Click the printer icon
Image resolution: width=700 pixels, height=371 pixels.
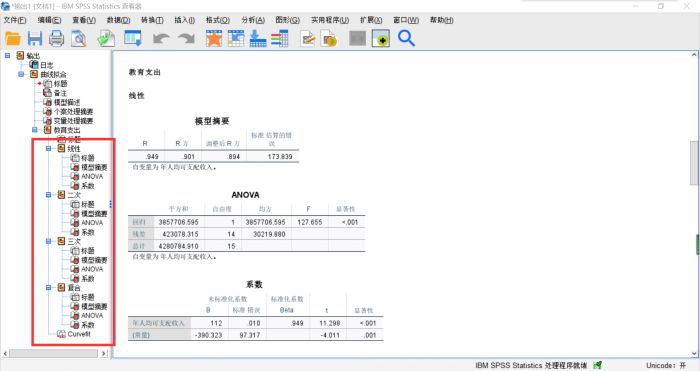(56, 39)
